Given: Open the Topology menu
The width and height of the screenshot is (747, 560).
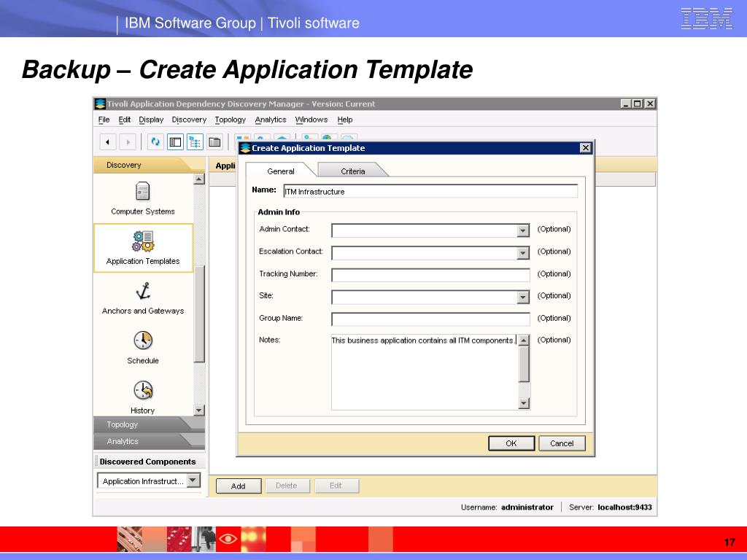Looking at the screenshot, I should pyautogui.click(x=230, y=120).
